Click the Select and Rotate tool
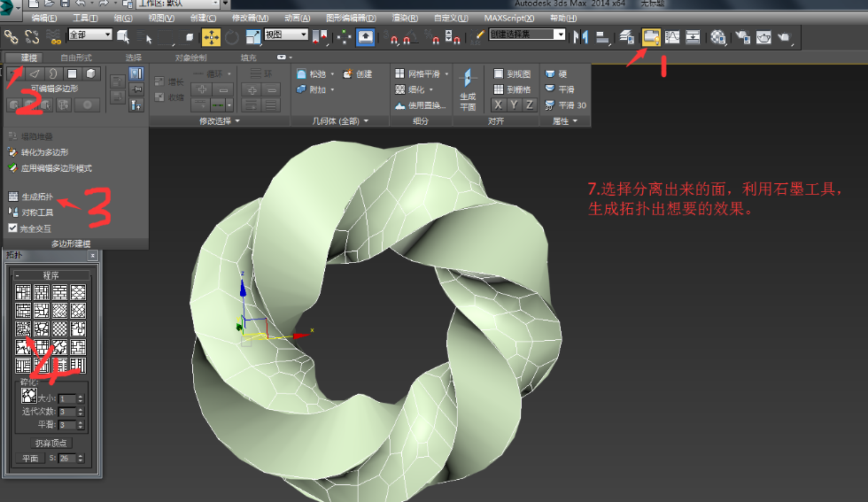 point(232,36)
